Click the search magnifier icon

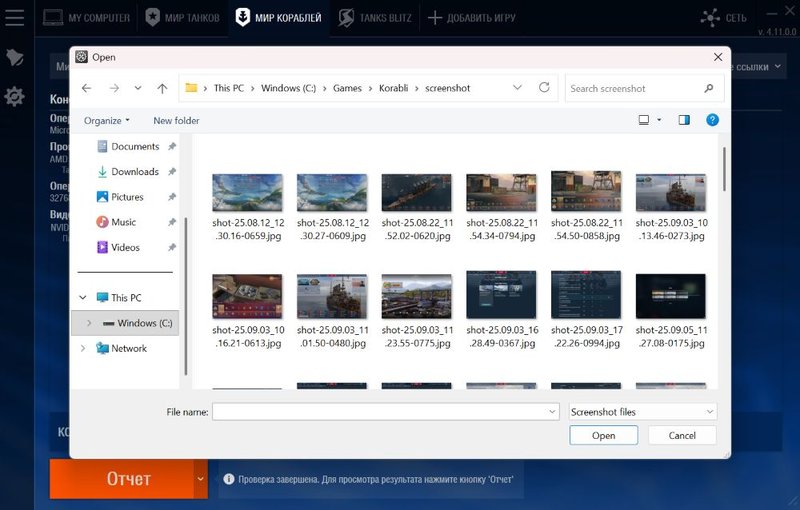709,88
